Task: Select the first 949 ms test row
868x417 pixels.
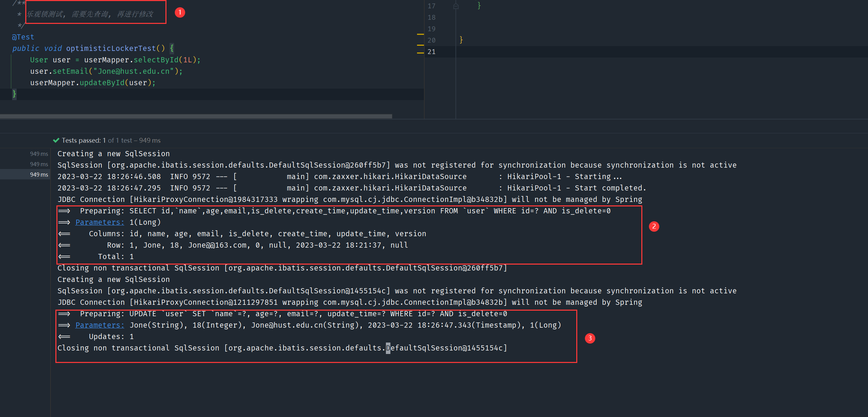Action: coord(39,154)
